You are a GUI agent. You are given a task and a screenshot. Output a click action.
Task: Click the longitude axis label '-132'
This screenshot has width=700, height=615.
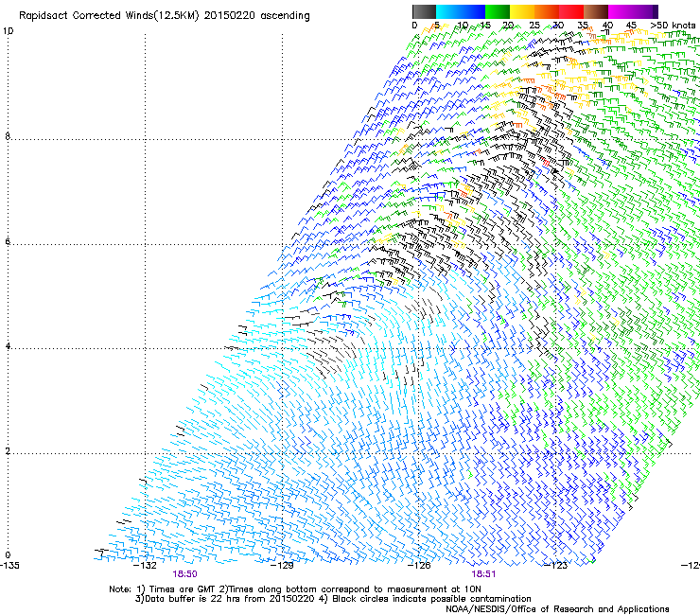[x=146, y=566]
